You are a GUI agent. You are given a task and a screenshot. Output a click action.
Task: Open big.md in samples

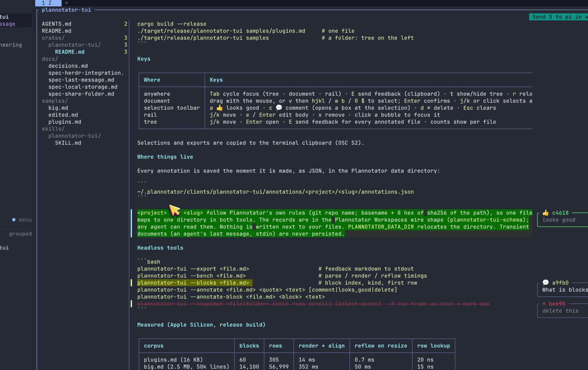(x=58, y=108)
